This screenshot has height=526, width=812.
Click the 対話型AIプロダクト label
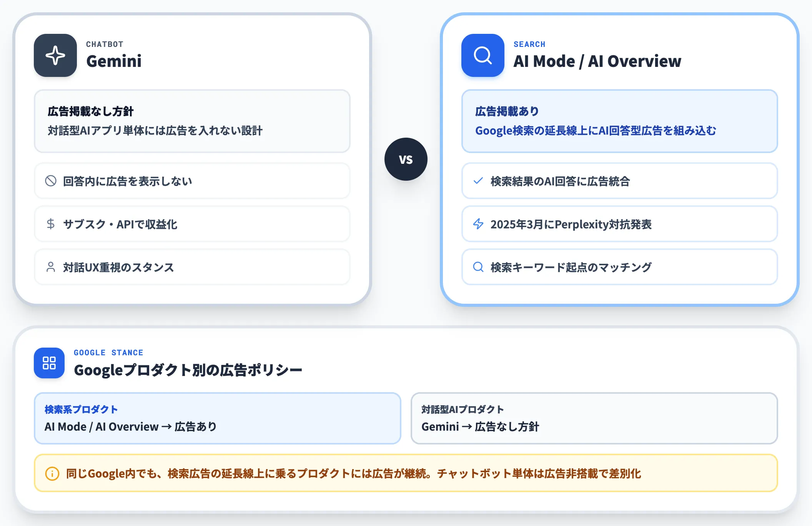click(463, 409)
